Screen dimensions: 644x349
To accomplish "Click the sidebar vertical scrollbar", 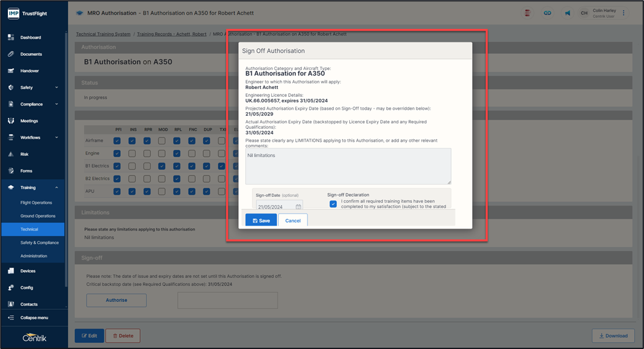I will click(x=66, y=160).
